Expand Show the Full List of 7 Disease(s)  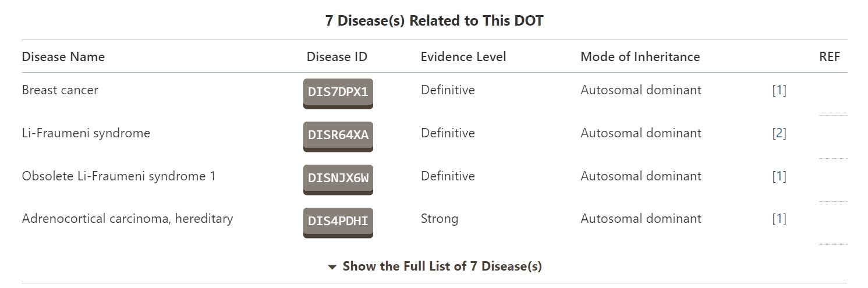tap(434, 266)
